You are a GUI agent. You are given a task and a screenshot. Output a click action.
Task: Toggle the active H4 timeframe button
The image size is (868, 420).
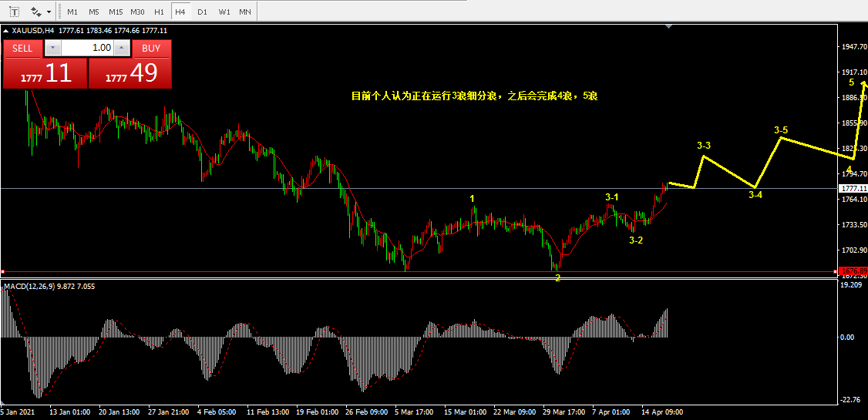tap(180, 12)
